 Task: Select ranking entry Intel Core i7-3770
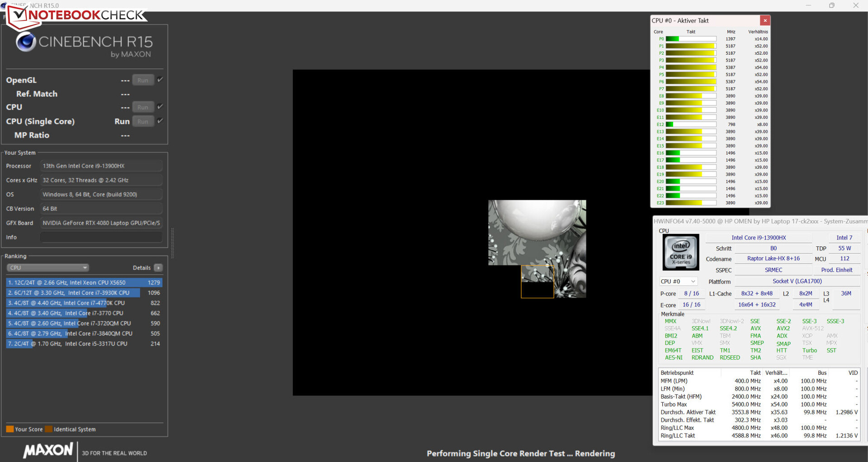(84, 313)
